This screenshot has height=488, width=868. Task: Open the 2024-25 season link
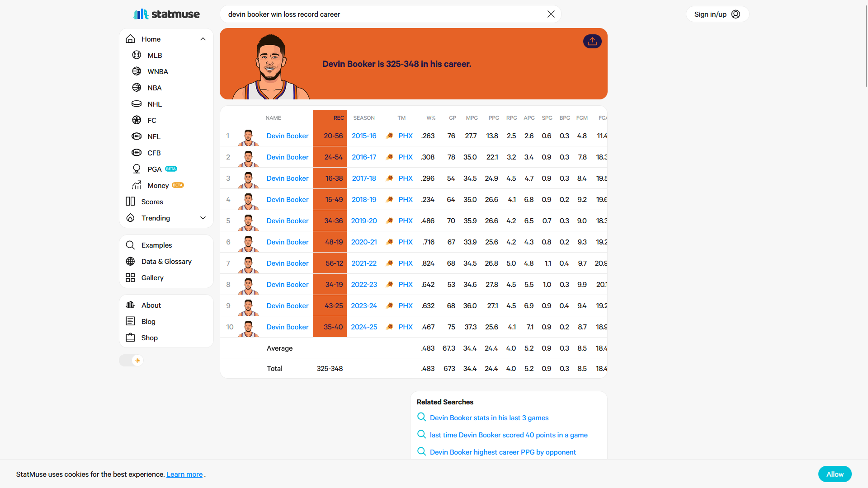[364, 327]
